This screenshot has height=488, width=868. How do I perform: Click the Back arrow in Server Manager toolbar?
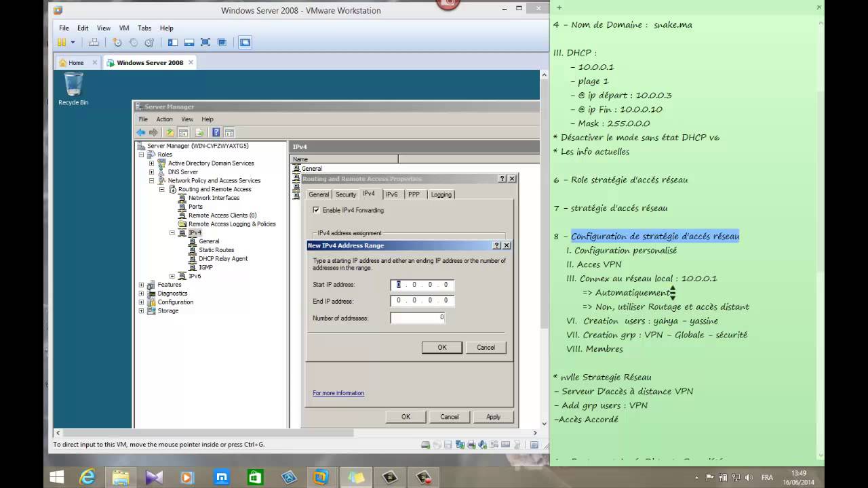click(x=141, y=132)
